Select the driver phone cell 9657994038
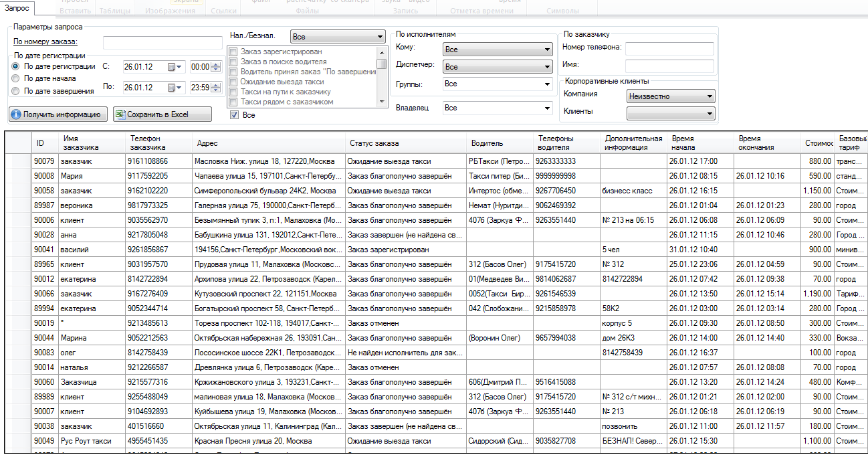 click(566, 338)
